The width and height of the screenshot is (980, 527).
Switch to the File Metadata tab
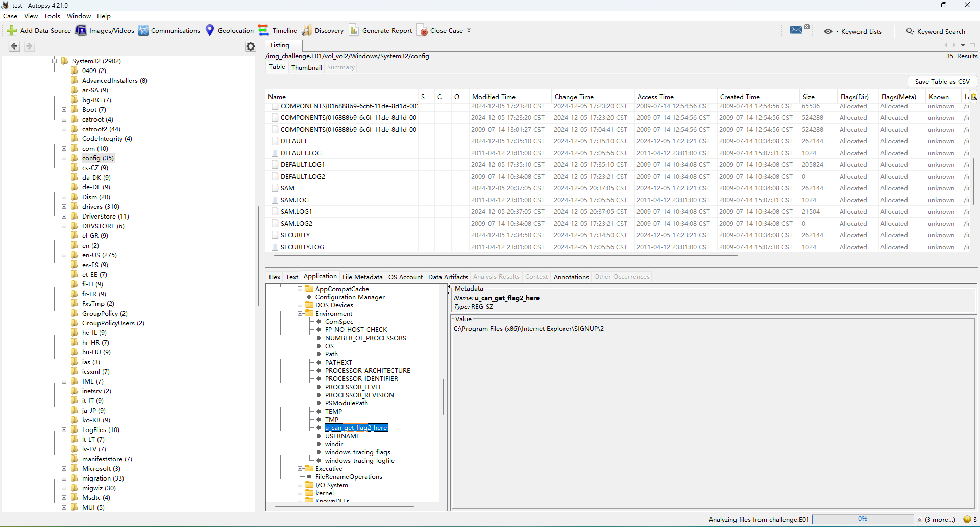point(362,277)
